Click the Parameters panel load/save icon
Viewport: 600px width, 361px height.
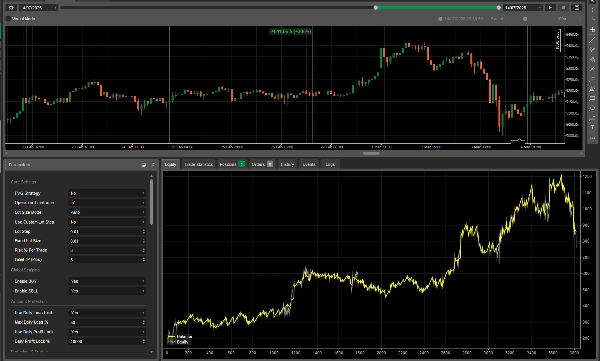click(x=144, y=165)
